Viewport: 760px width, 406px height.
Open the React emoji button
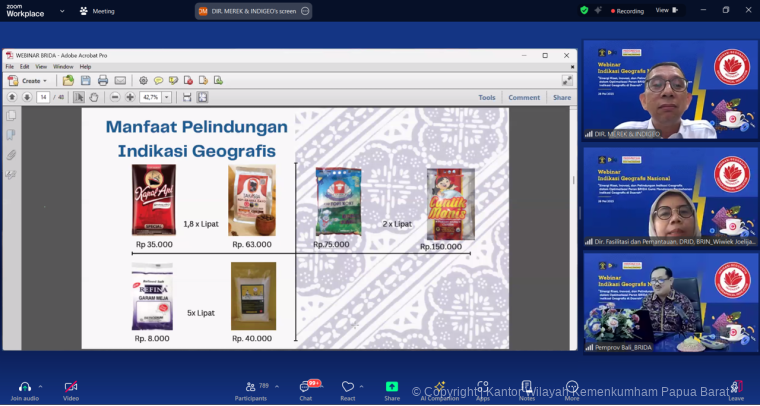(347, 387)
